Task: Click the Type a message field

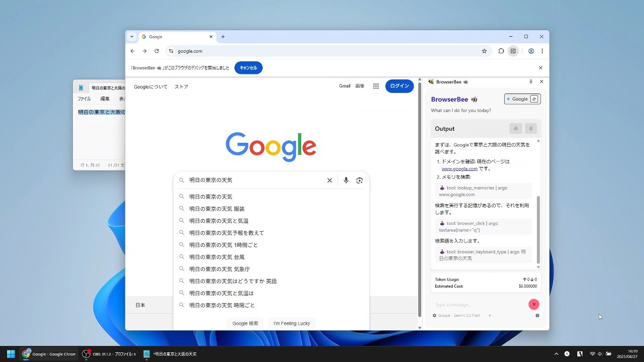Action: pos(479,304)
